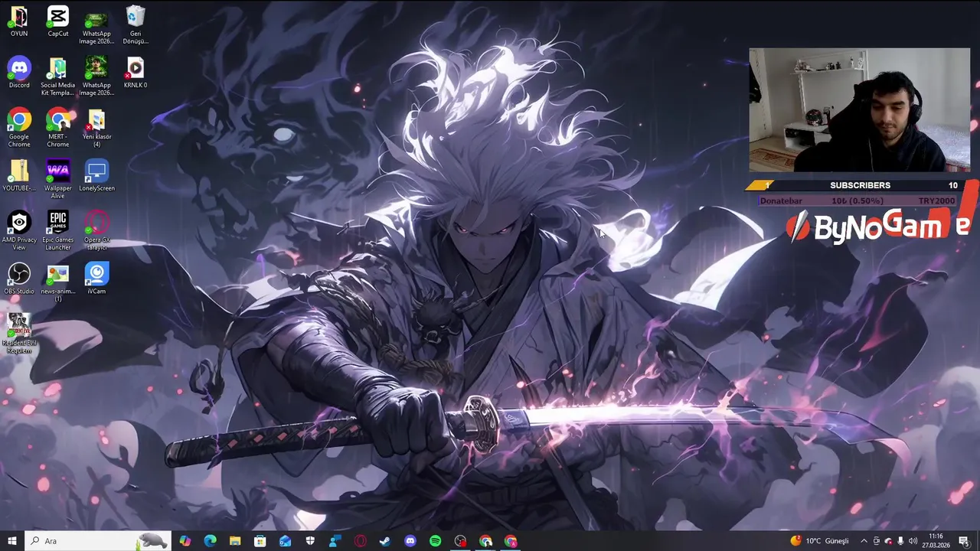Open the clock showing 11:16
This screenshot has height=551, width=980.
point(936,541)
